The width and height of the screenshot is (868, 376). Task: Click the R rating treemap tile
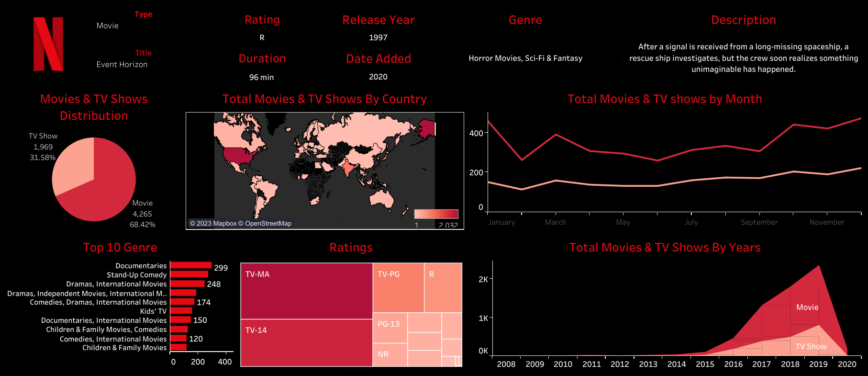(x=443, y=287)
